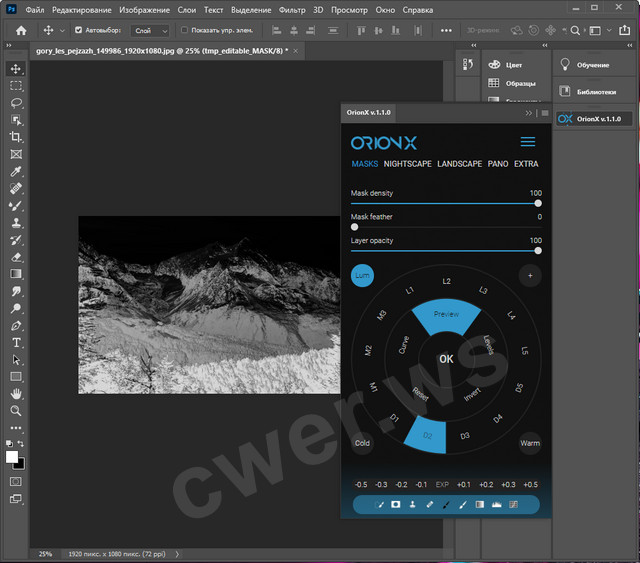Viewport: 640px width, 563px height.
Task: Open the Фильтр menu
Action: (x=293, y=9)
